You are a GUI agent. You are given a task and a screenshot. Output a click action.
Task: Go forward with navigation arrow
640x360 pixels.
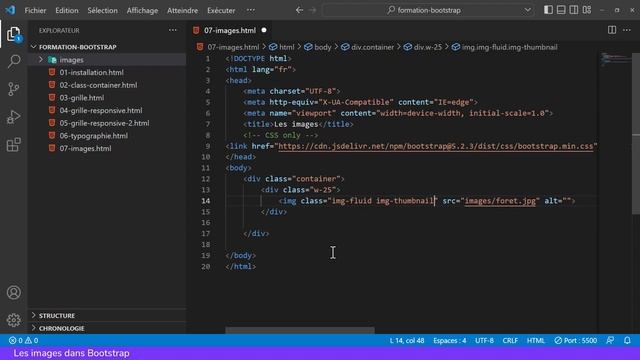pos(313,10)
